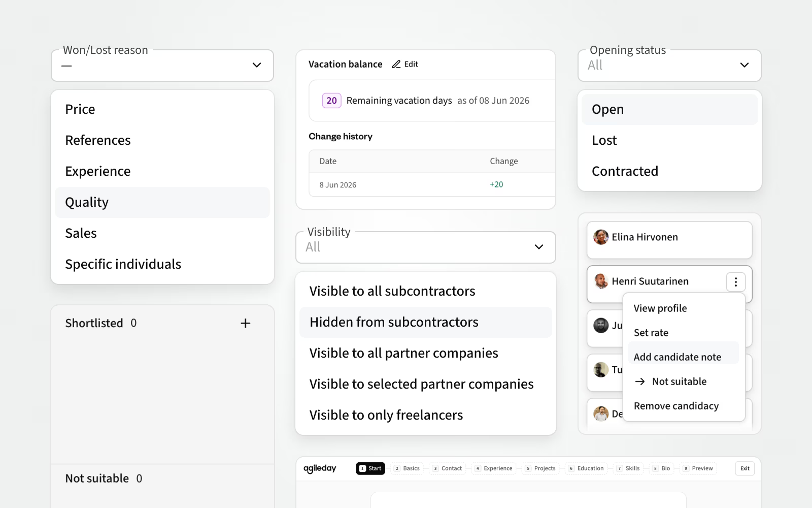The image size is (812, 508).
Task: Switch to the Basics step
Action: pyautogui.click(x=407, y=468)
